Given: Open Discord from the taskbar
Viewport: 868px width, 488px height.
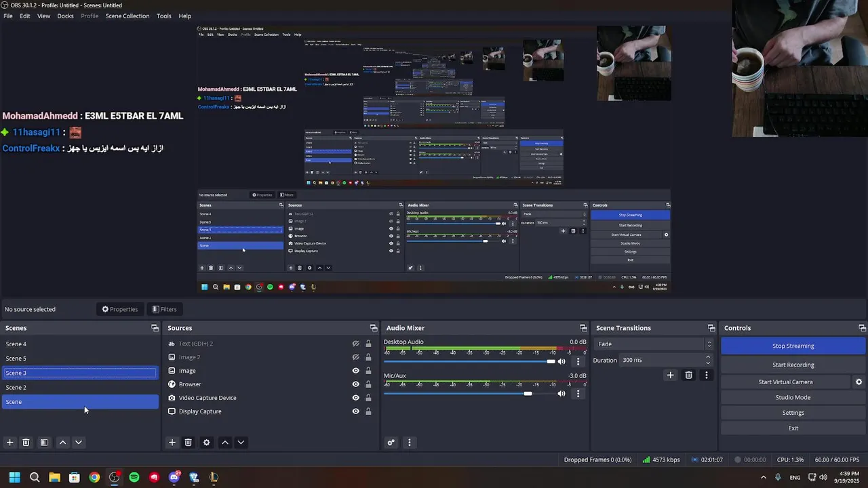Looking at the screenshot, I should (x=174, y=477).
